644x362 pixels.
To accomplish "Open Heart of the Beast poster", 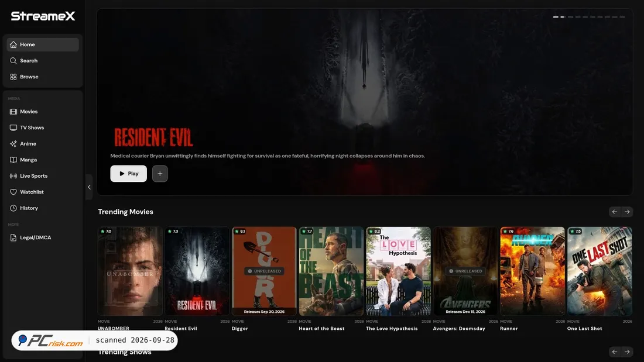I will pyautogui.click(x=331, y=271).
